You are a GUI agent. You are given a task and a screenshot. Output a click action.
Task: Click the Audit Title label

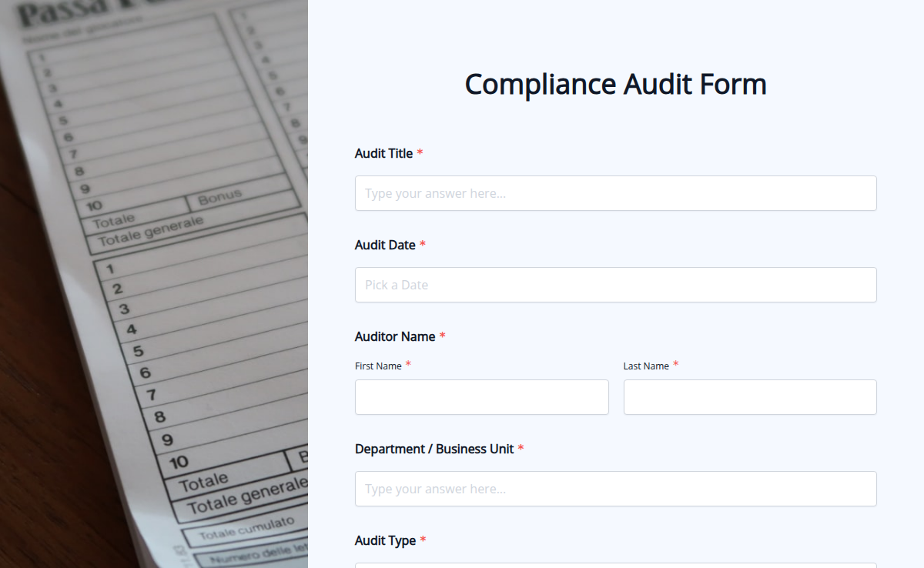pyautogui.click(x=383, y=153)
